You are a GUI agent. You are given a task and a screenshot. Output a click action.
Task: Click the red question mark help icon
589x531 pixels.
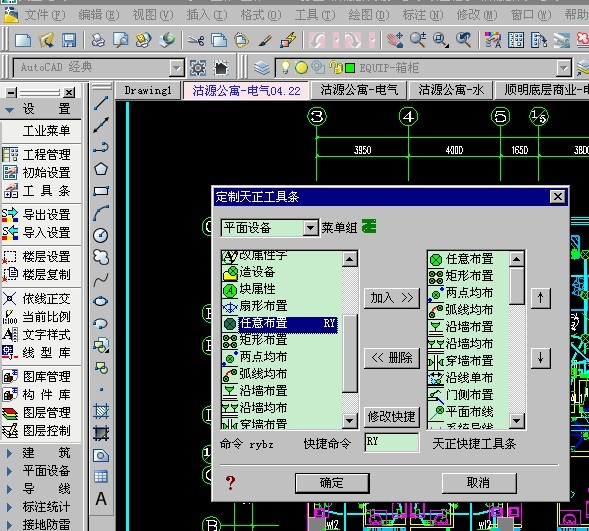(230, 483)
